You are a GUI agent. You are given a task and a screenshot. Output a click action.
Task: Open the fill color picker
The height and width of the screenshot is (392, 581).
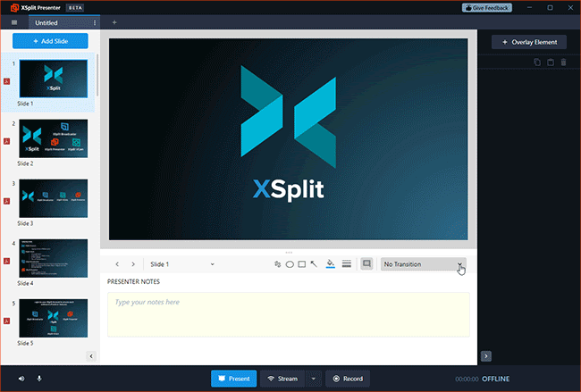[330, 264]
